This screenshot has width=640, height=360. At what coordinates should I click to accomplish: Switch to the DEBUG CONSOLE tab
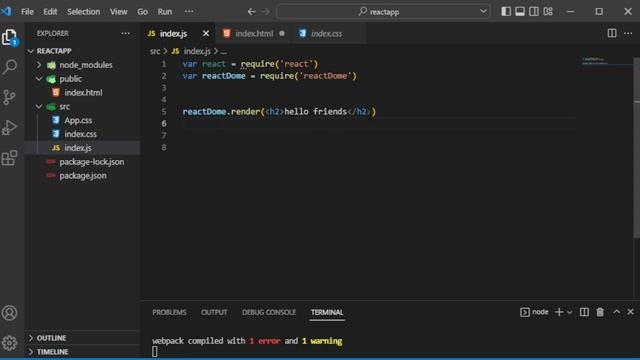[x=269, y=312]
